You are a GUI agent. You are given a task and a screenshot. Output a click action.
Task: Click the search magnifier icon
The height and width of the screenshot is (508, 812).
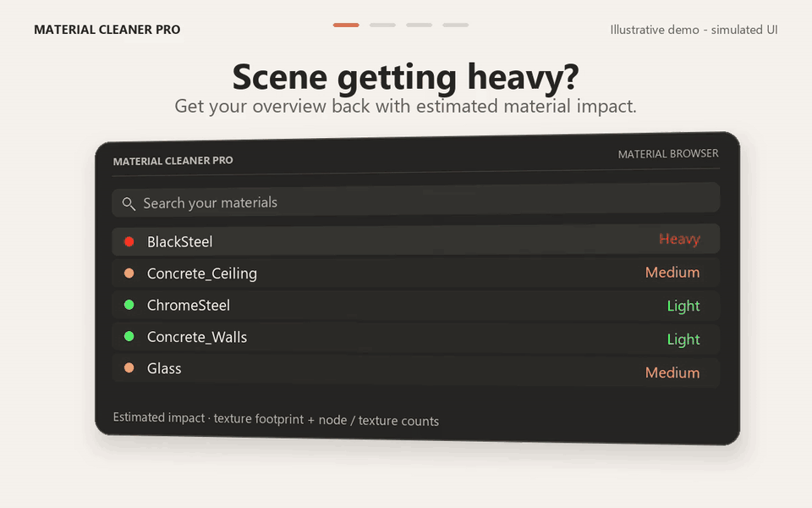click(129, 204)
